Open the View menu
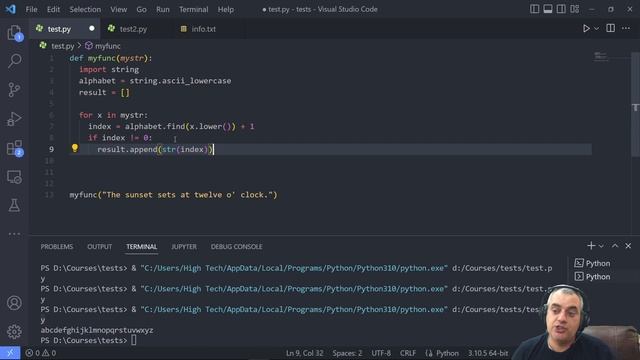Image resolution: width=640 pixels, height=360 pixels. point(118,9)
